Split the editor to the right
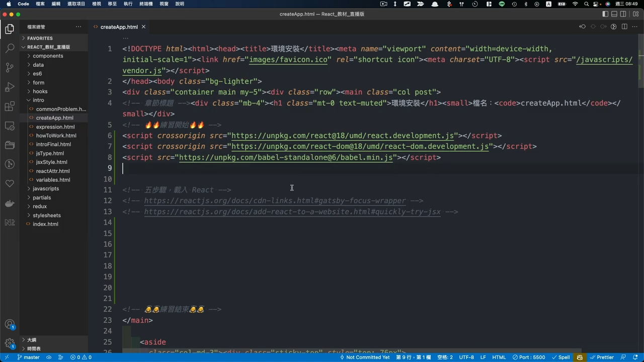644x362 pixels. click(x=624, y=27)
